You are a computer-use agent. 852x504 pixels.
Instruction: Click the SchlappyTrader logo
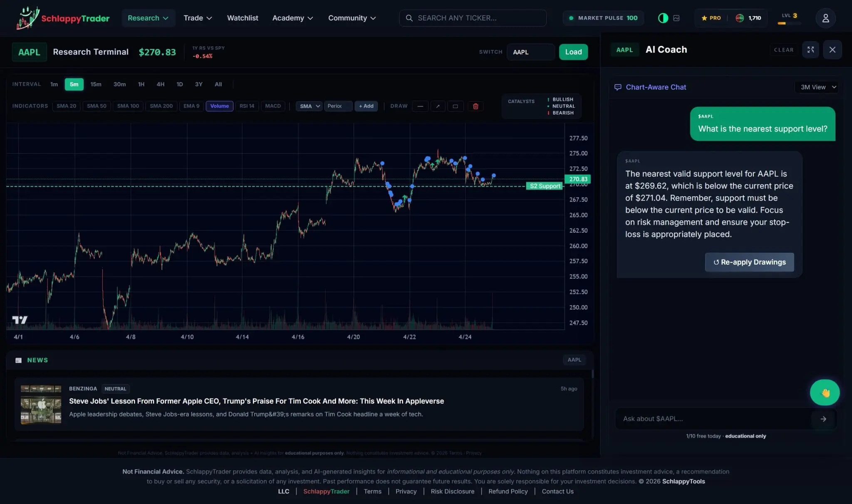point(63,18)
